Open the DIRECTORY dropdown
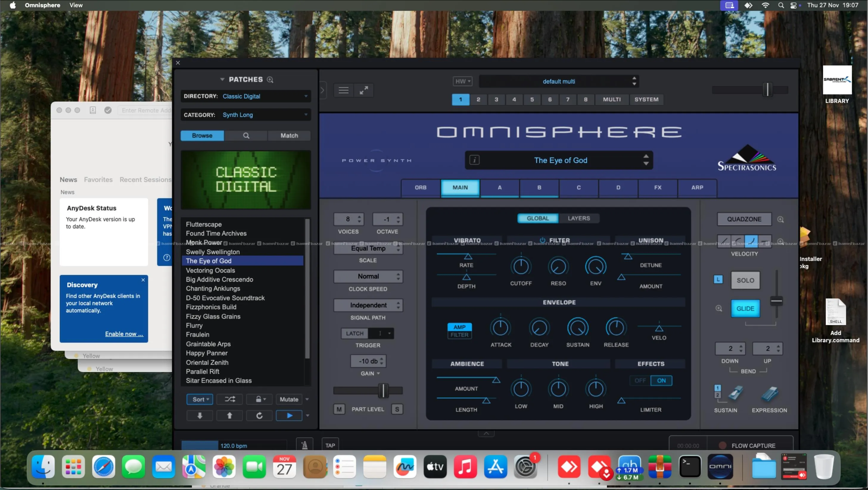Image resolution: width=868 pixels, height=490 pixels. coord(246,96)
